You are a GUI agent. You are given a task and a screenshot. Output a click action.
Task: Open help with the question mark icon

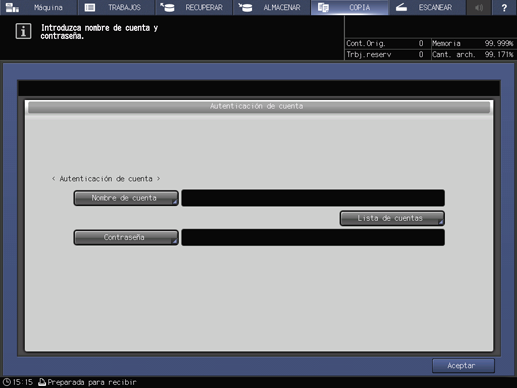[x=504, y=7]
